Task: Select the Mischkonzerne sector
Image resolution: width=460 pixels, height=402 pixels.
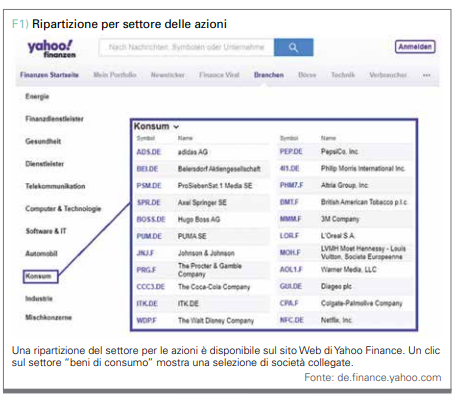Action: point(48,317)
